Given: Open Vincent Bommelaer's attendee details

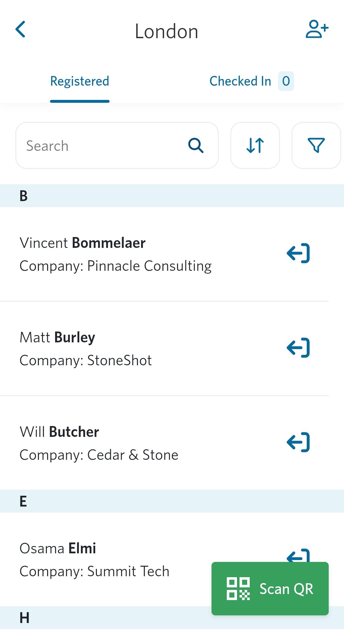Looking at the screenshot, I should coord(115,254).
